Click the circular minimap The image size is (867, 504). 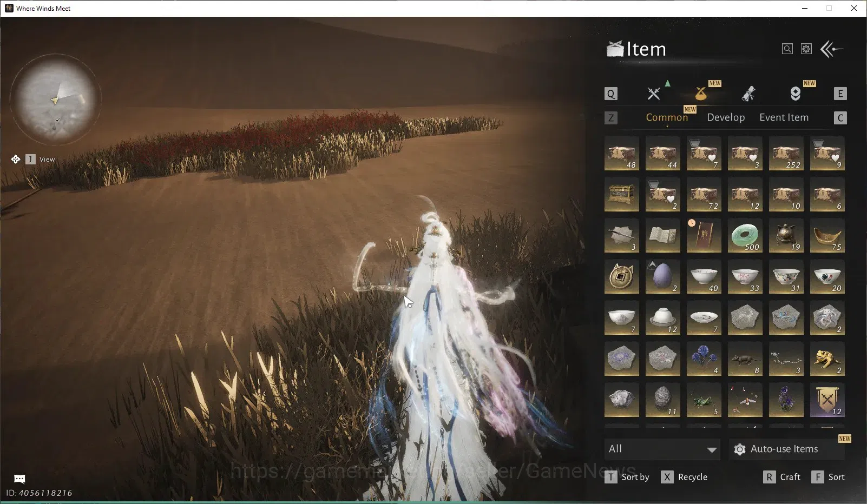55,99
